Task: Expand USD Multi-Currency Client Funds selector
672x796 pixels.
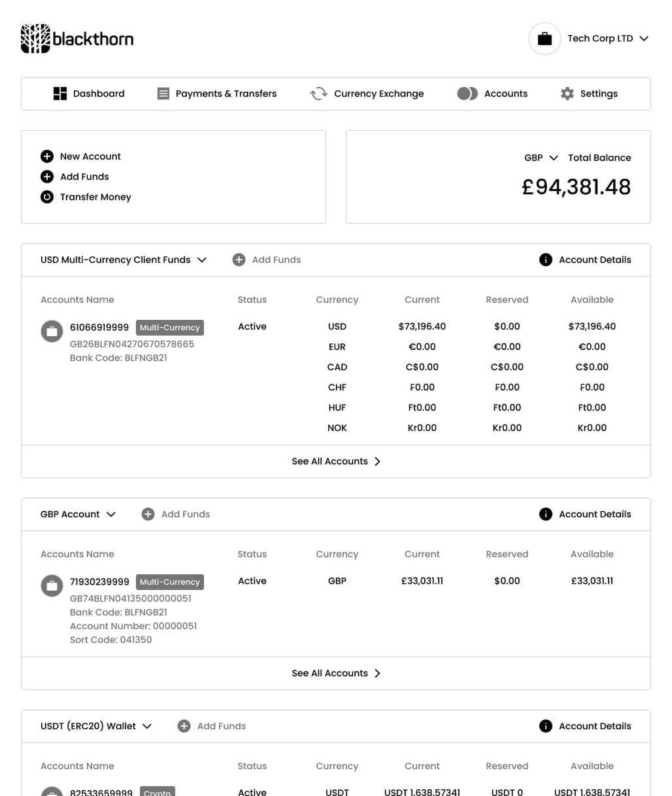Action: click(x=202, y=260)
